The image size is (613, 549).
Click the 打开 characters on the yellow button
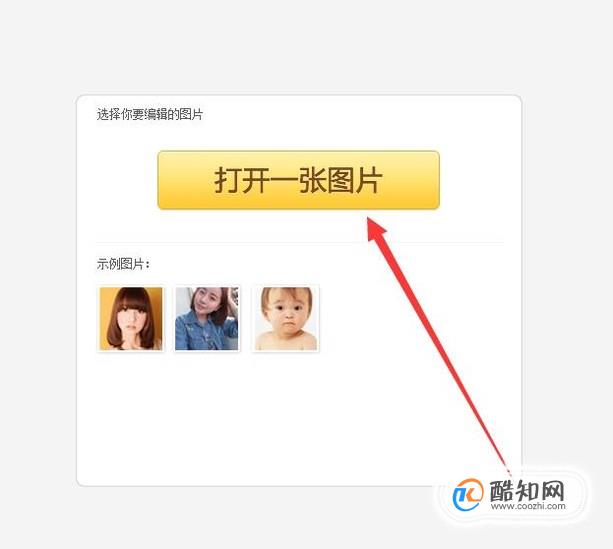click(x=242, y=180)
